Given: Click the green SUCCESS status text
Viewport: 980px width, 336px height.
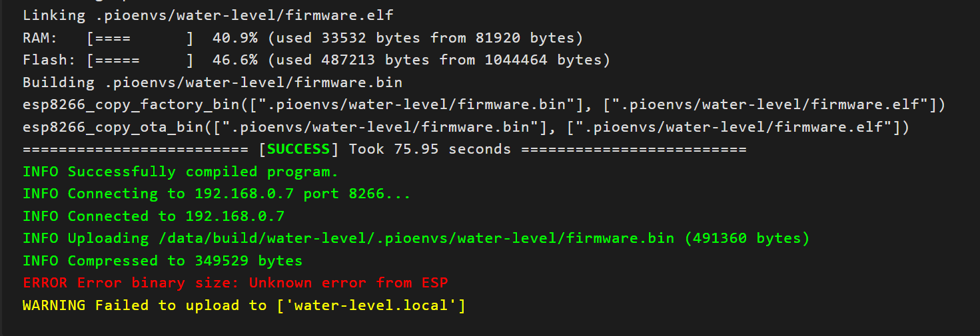Looking at the screenshot, I should [x=298, y=149].
